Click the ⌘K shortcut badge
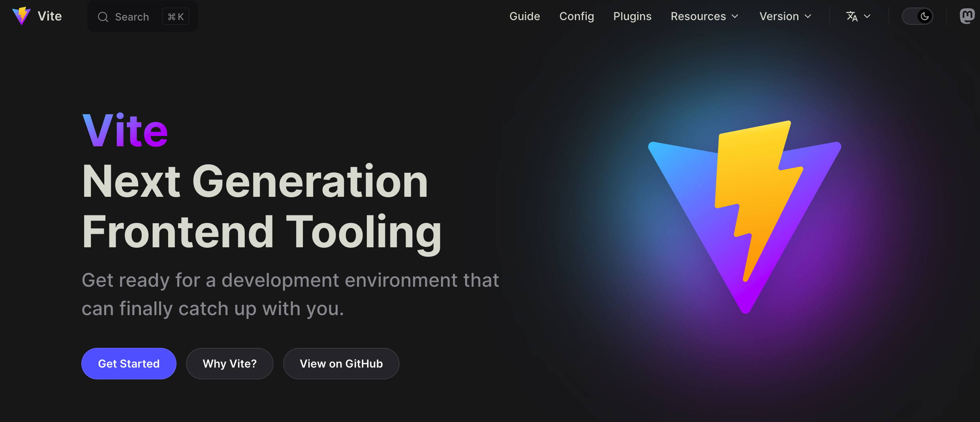Image resolution: width=980 pixels, height=422 pixels. 176,17
